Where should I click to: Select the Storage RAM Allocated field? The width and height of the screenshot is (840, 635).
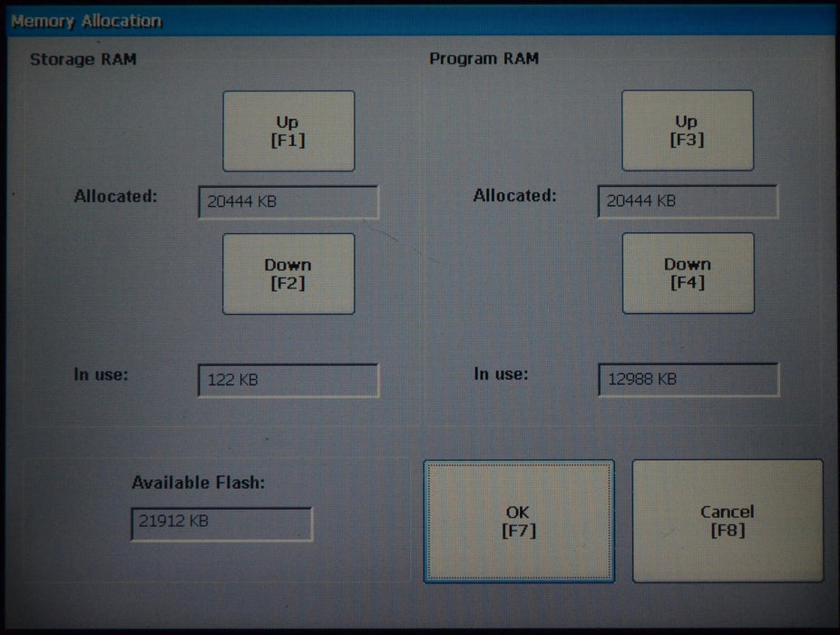tap(288, 202)
